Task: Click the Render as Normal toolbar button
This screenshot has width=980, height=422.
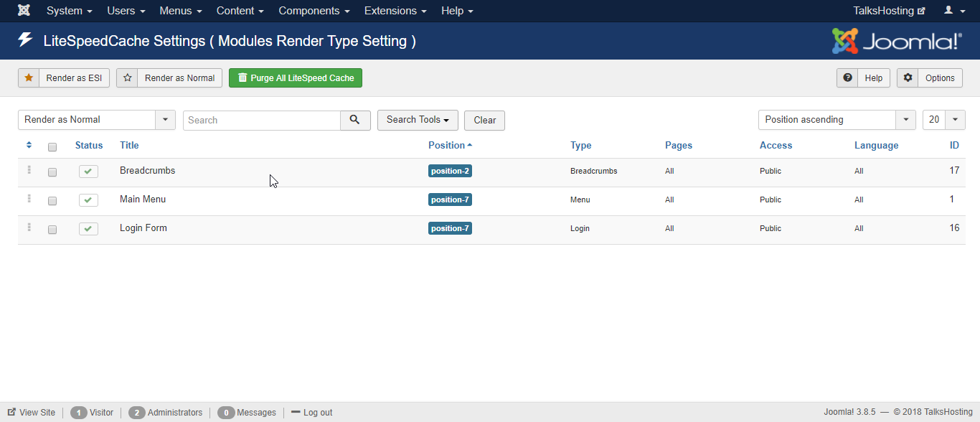Action: click(169, 78)
